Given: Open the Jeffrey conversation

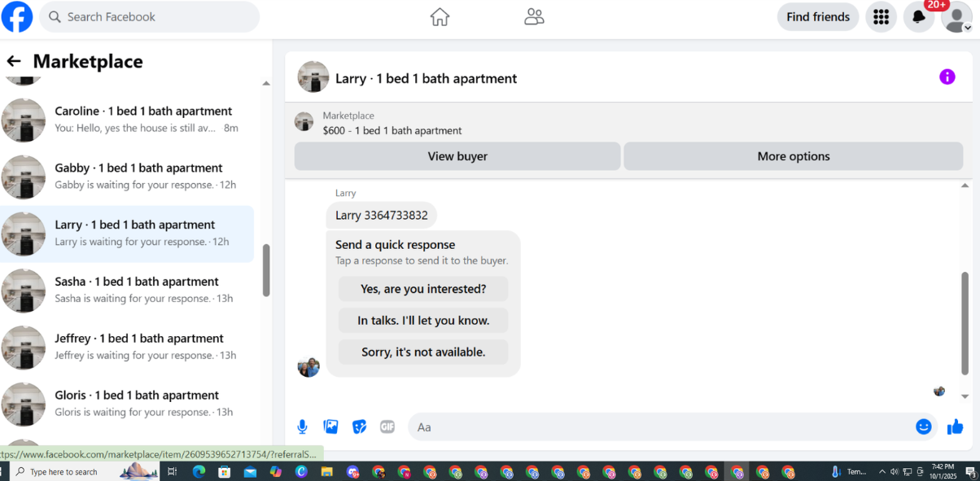Looking at the screenshot, I should click(127, 348).
